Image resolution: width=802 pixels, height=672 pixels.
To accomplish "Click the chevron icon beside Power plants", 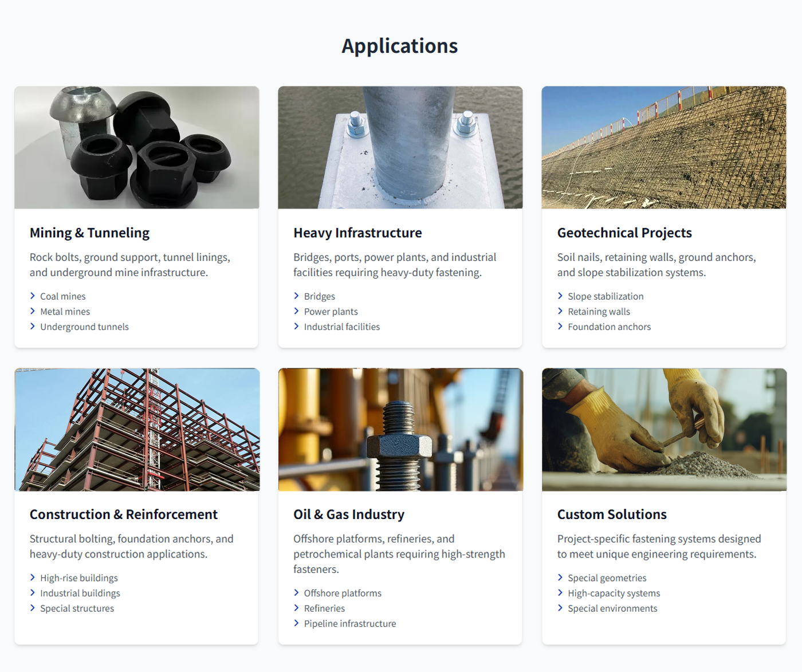I will (x=296, y=311).
